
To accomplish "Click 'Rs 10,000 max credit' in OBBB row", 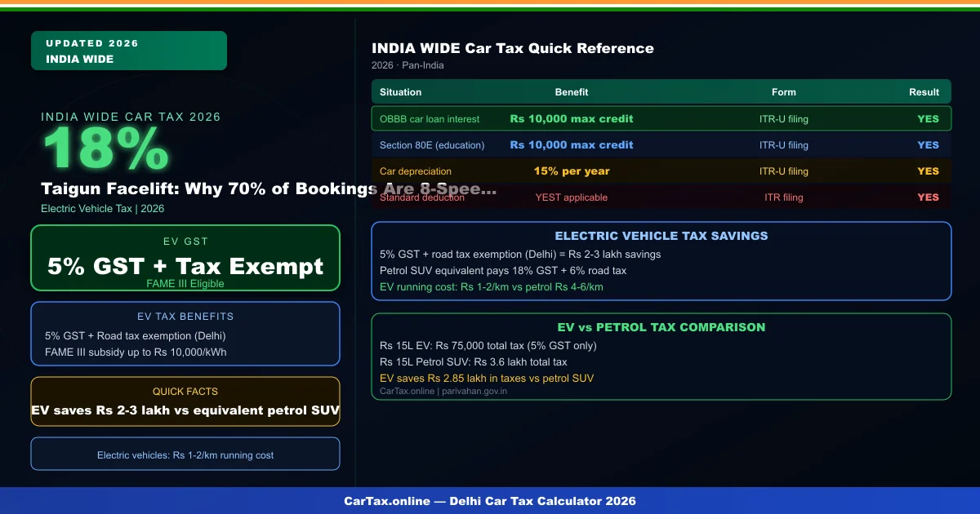I will [572, 119].
